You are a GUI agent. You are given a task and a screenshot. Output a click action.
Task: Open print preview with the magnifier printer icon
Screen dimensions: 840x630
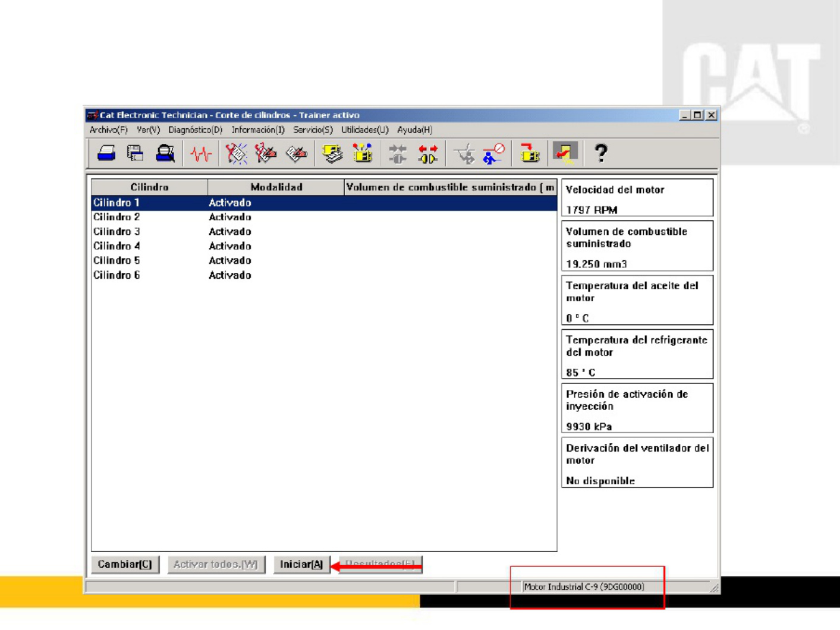pyautogui.click(x=165, y=153)
